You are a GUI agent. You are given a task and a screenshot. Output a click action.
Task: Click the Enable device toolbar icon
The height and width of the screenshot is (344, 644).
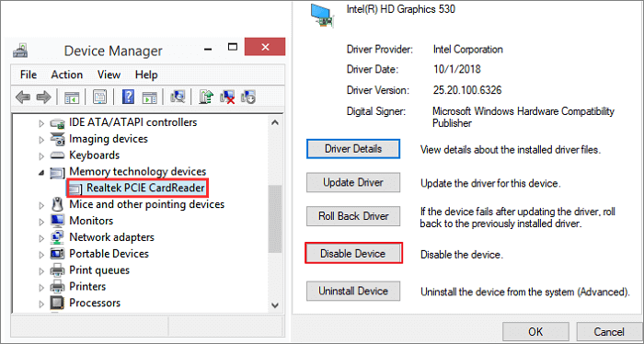click(x=248, y=97)
